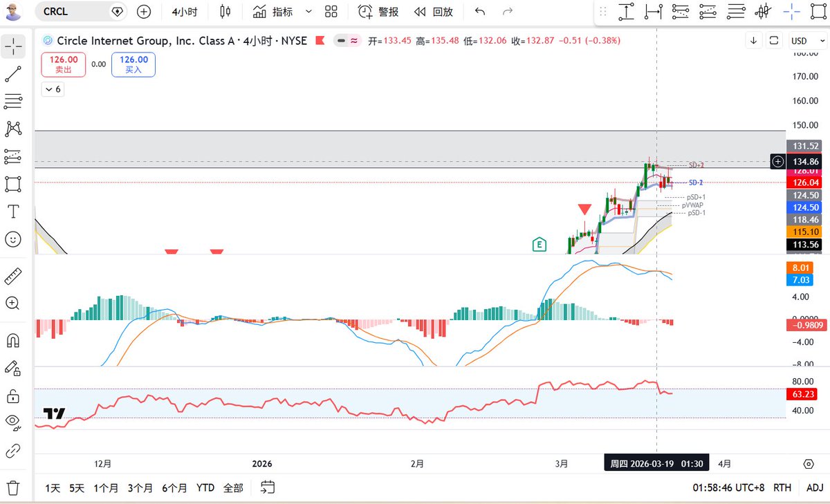830x504 pixels.
Task: Open the TradingView logo in RSI pane
Action: [x=54, y=413]
